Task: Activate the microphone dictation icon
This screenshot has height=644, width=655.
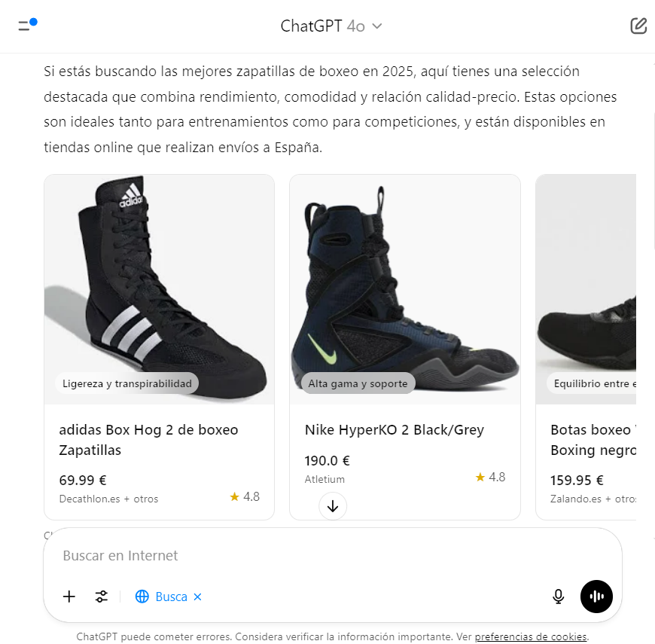Action: click(x=558, y=597)
